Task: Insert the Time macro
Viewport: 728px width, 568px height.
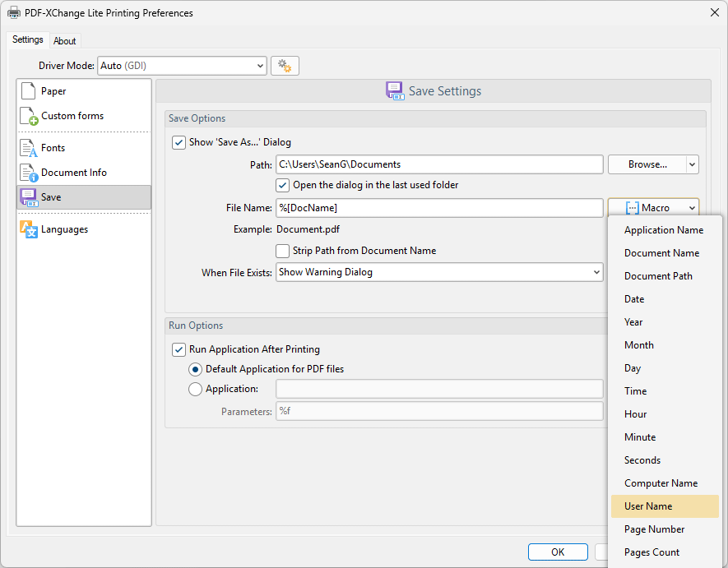Action: tap(665, 391)
